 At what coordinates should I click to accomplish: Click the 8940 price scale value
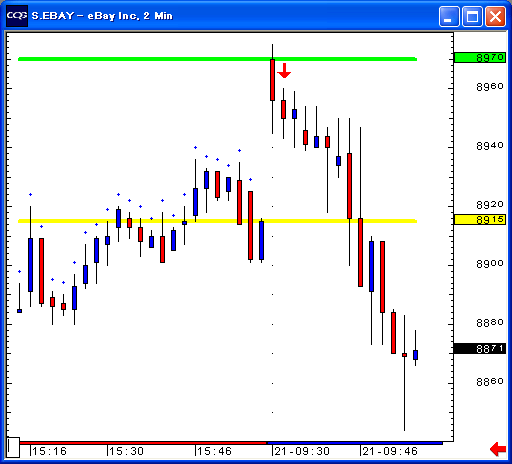pyautogui.click(x=490, y=146)
